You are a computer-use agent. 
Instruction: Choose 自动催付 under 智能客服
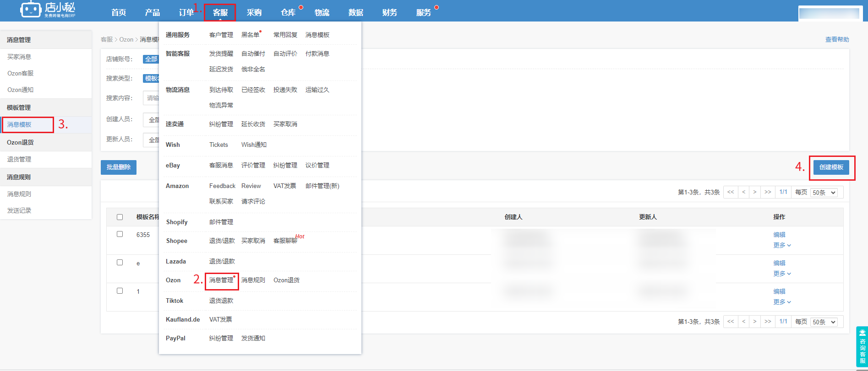(x=253, y=54)
